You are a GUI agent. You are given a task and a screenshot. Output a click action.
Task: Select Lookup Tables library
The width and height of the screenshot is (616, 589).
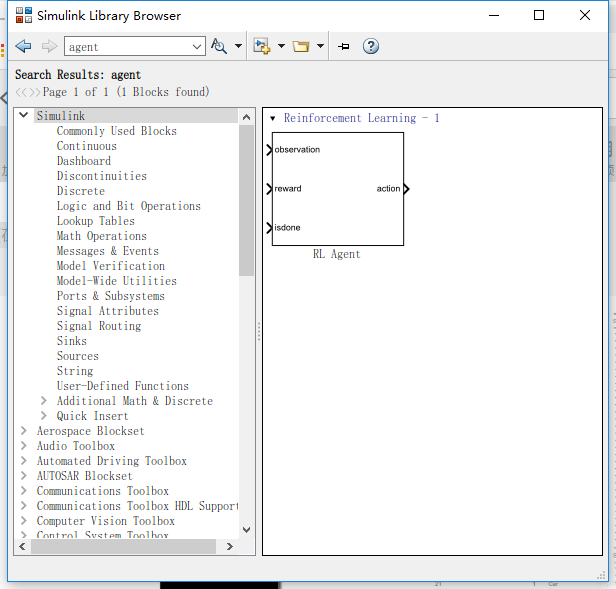(x=96, y=221)
